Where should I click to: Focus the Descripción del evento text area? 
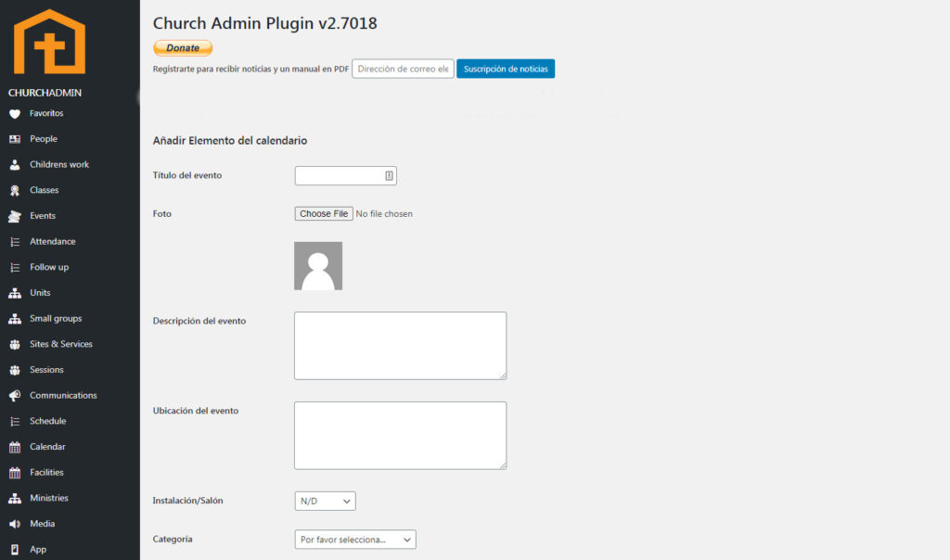point(400,346)
